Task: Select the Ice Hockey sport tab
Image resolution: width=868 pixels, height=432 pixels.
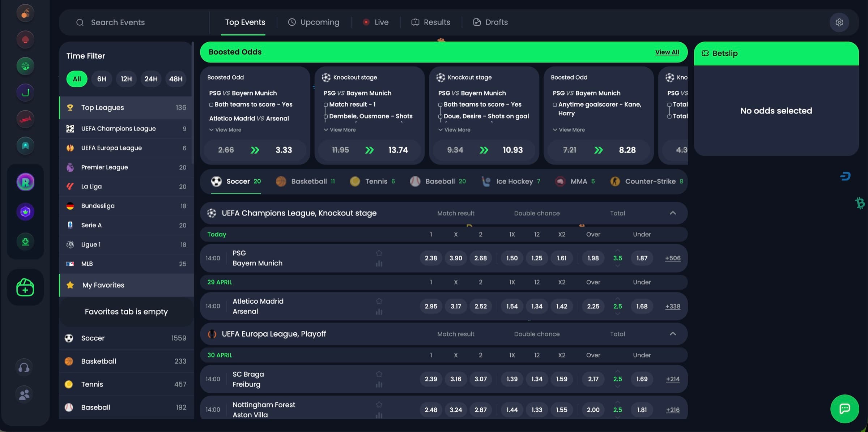Action: pos(511,181)
